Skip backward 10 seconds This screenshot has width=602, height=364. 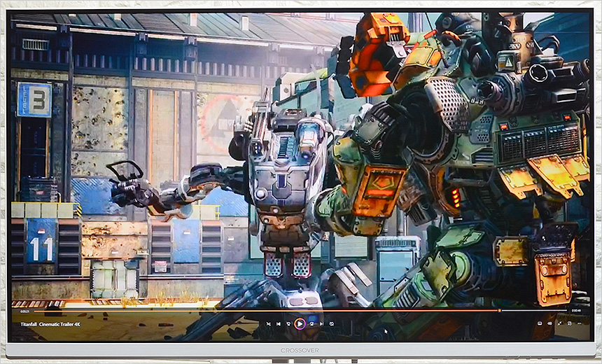point(288,323)
